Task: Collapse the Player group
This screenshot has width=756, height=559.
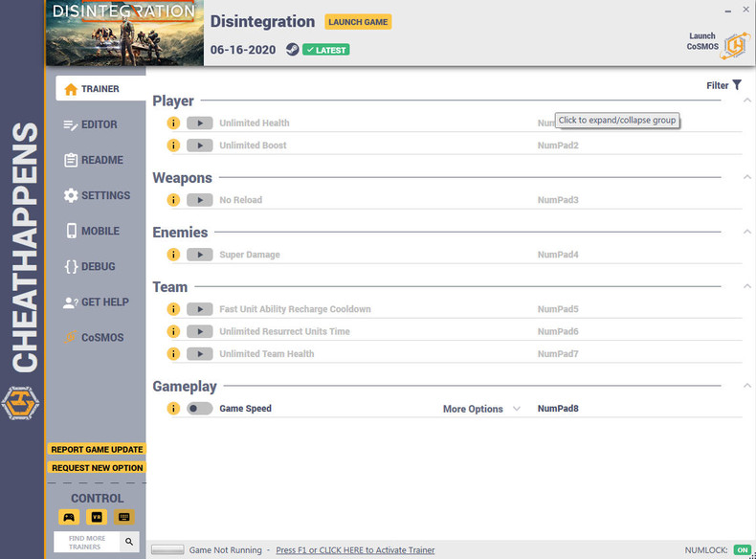Action: pos(746,101)
